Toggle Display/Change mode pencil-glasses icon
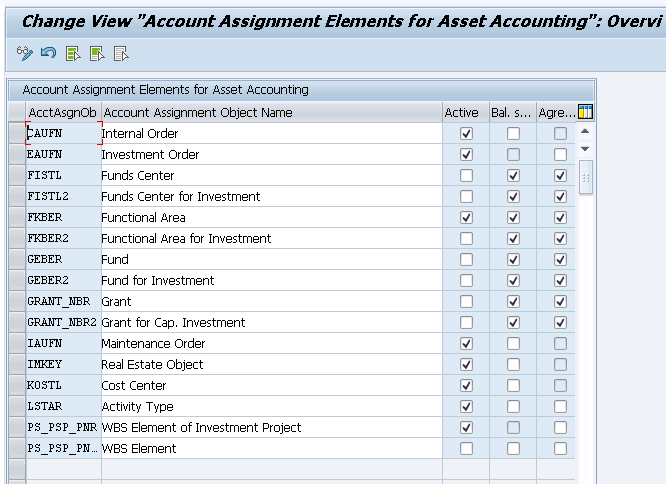This screenshot has height=484, width=666. pyautogui.click(x=25, y=53)
